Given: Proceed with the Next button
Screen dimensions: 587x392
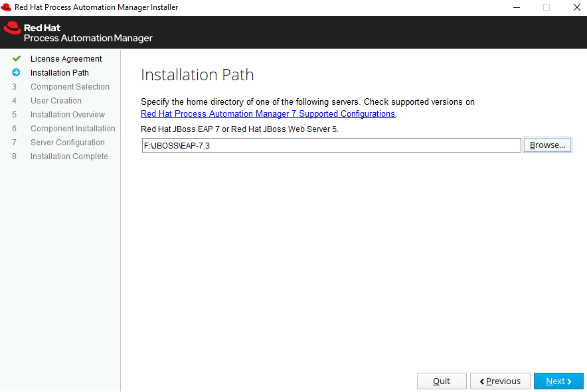Looking at the screenshot, I should (558, 381).
